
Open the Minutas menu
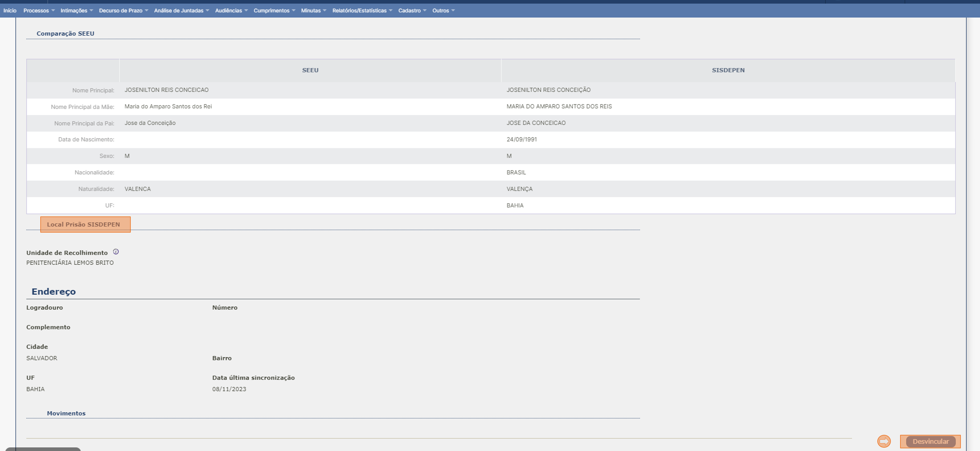pos(313,10)
